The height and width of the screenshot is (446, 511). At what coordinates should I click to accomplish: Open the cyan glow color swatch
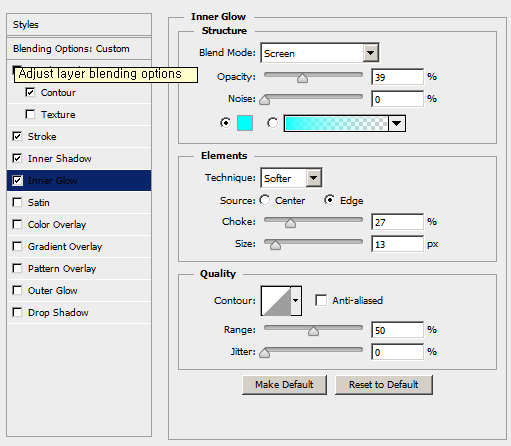tap(245, 123)
